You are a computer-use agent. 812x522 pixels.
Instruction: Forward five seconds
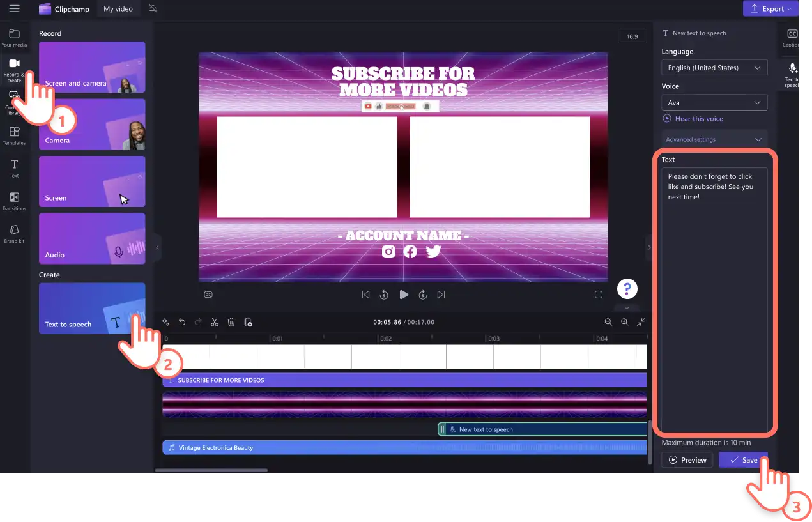422,295
